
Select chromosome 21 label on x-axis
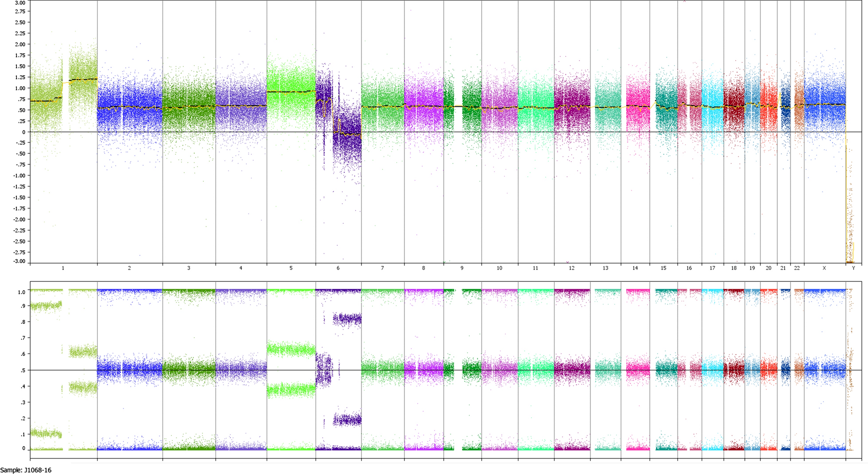[x=783, y=268]
